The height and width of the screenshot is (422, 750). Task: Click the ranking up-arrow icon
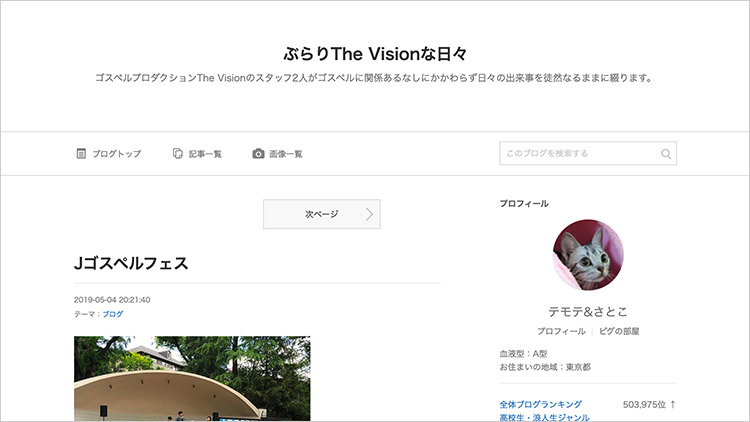click(673, 404)
